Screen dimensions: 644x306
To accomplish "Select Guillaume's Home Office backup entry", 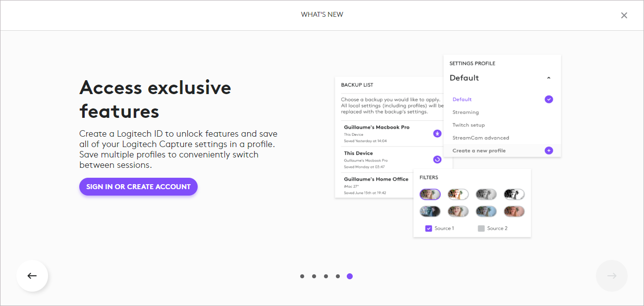I will [376, 185].
